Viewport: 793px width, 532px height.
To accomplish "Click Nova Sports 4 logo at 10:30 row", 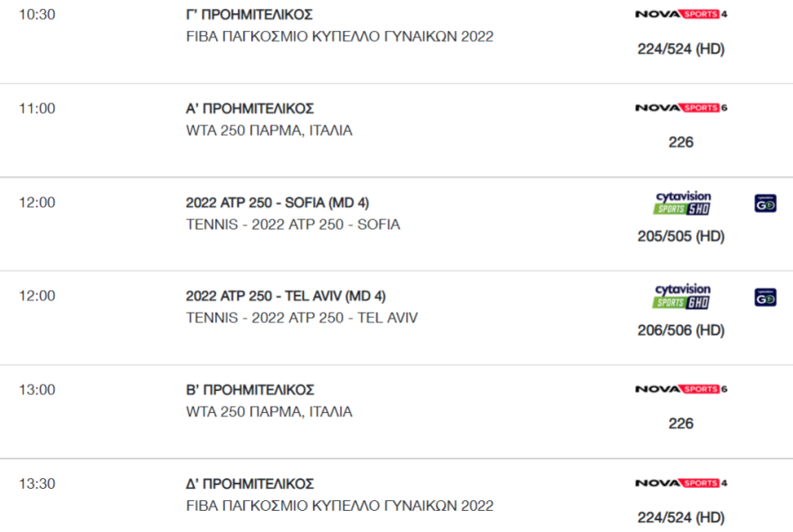I will point(681,14).
